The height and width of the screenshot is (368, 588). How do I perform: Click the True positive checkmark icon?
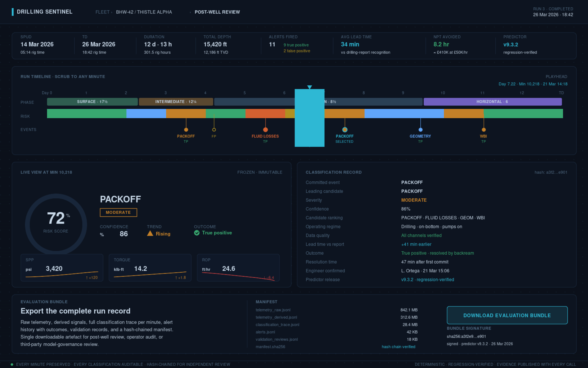[197, 233]
